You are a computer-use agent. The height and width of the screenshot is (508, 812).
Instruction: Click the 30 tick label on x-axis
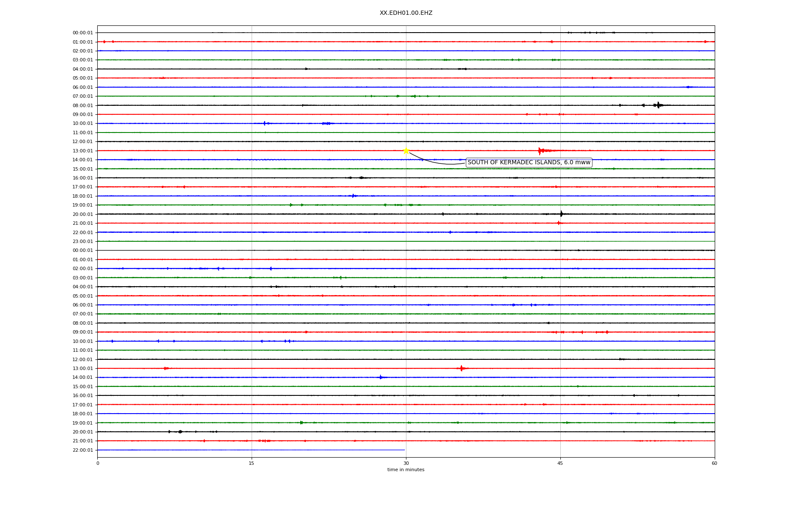[406, 463]
